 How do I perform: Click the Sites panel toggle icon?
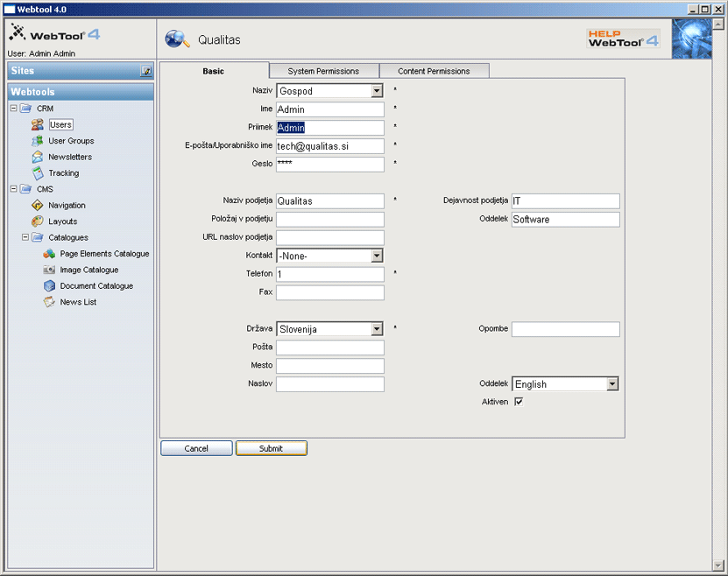click(x=146, y=71)
